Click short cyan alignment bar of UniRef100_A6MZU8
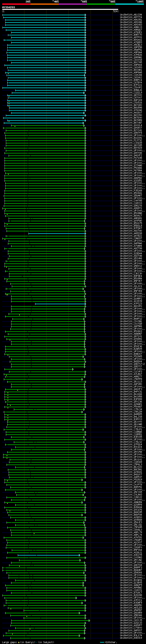This screenshot has width=146, height=644. tap(57, 233)
